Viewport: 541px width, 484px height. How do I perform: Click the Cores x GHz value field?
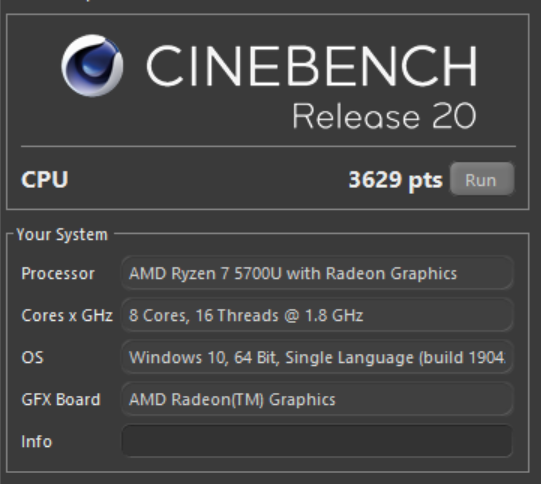317,315
